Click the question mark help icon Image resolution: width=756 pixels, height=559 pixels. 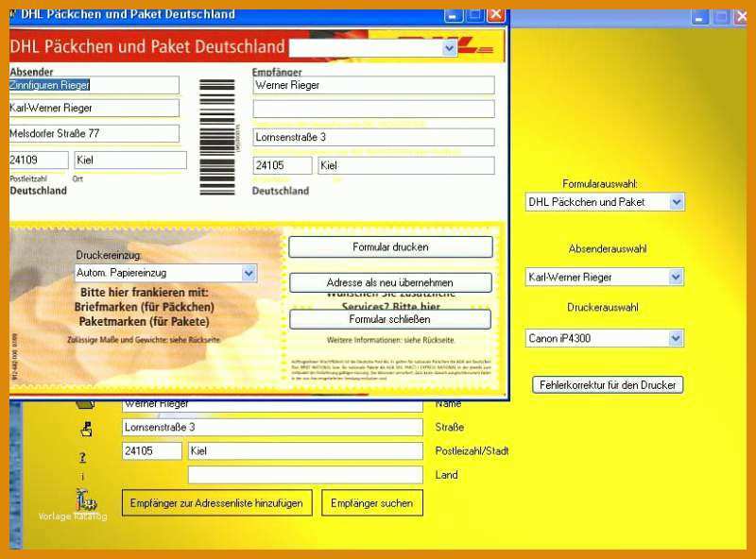tap(82, 457)
